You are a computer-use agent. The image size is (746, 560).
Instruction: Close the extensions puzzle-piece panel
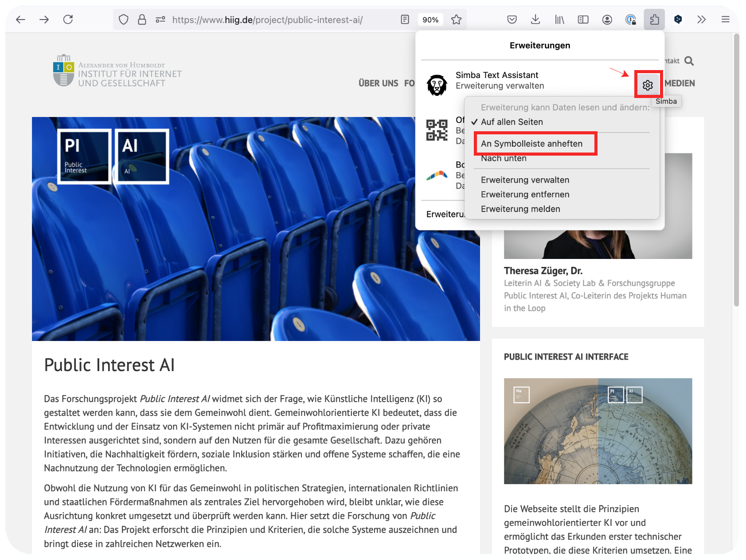coord(654,20)
